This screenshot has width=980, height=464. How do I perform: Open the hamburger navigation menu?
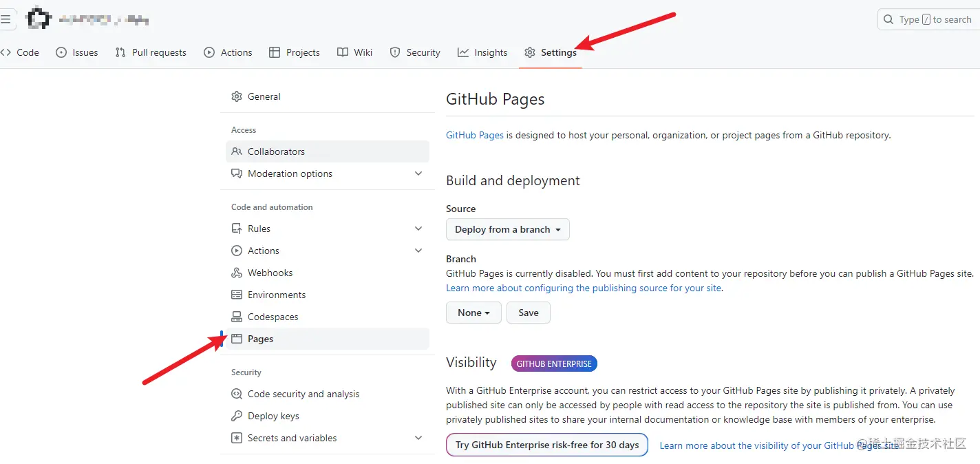click(x=6, y=19)
